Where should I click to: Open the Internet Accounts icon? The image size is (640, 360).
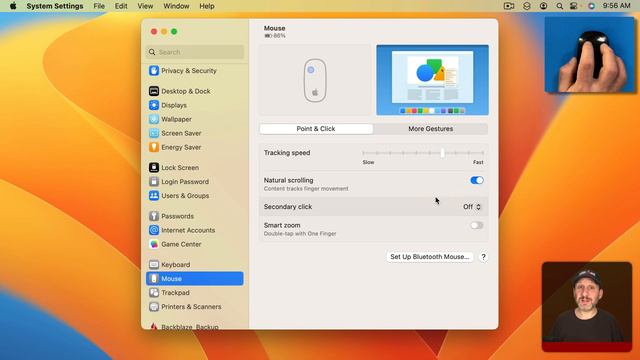(x=154, y=230)
